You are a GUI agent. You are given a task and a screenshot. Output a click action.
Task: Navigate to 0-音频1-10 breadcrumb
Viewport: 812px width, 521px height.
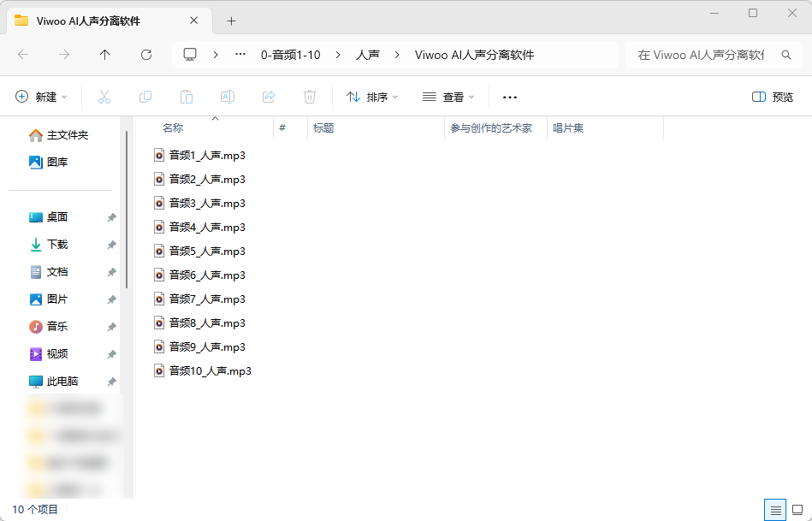click(291, 55)
